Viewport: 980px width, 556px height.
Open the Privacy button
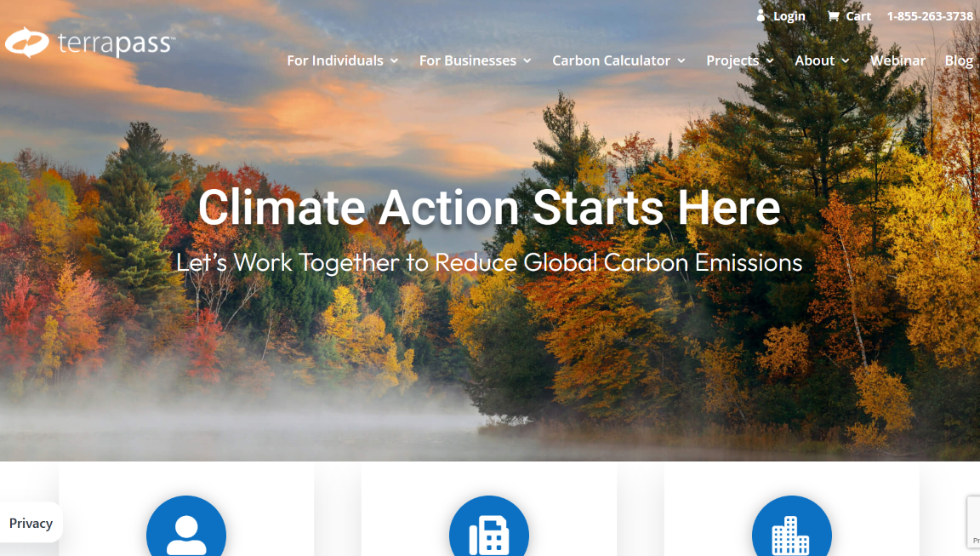31,523
